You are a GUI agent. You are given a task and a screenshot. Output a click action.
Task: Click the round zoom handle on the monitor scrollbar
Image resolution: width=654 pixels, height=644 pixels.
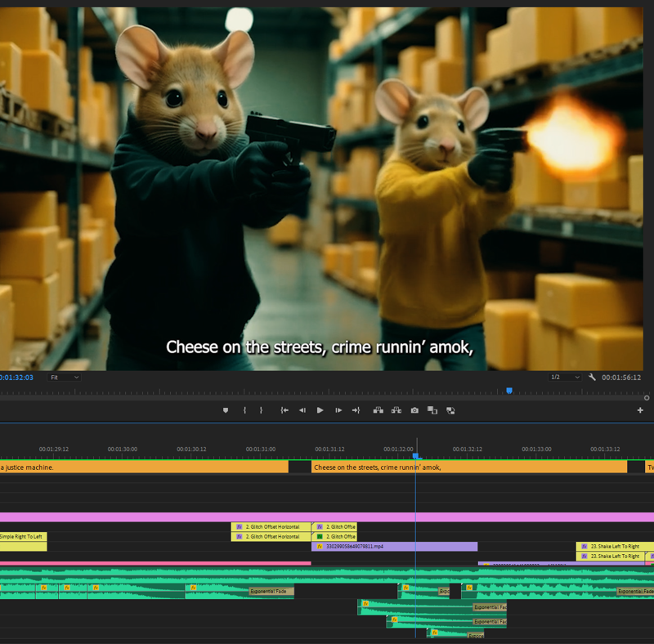pyautogui.click(x=647, y=398)
